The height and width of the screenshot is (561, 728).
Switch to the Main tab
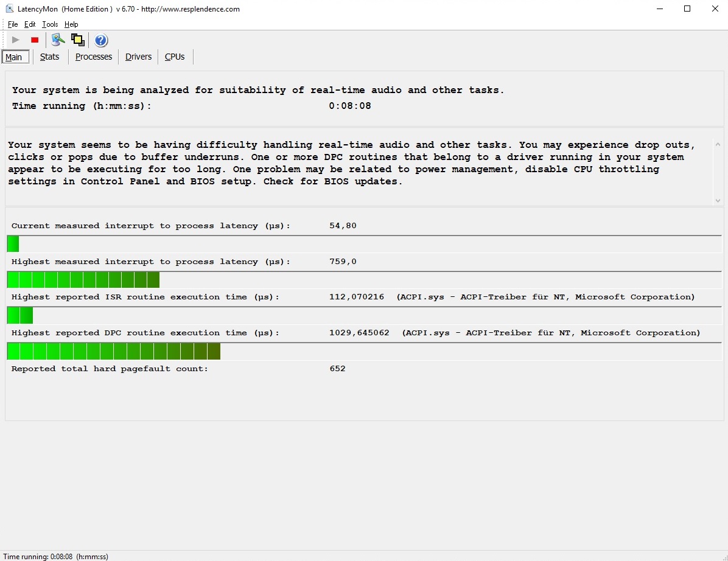pos(14,57)
